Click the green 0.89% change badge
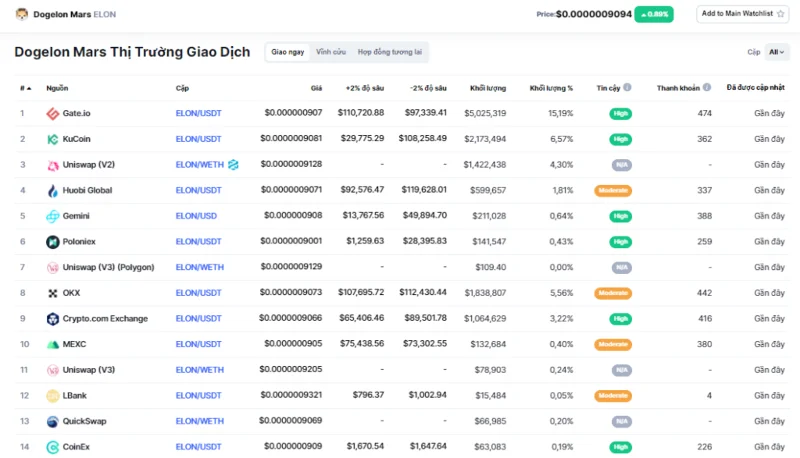This screenshot has width=800, height=458. pyautogui.click(x=654, y=14)
